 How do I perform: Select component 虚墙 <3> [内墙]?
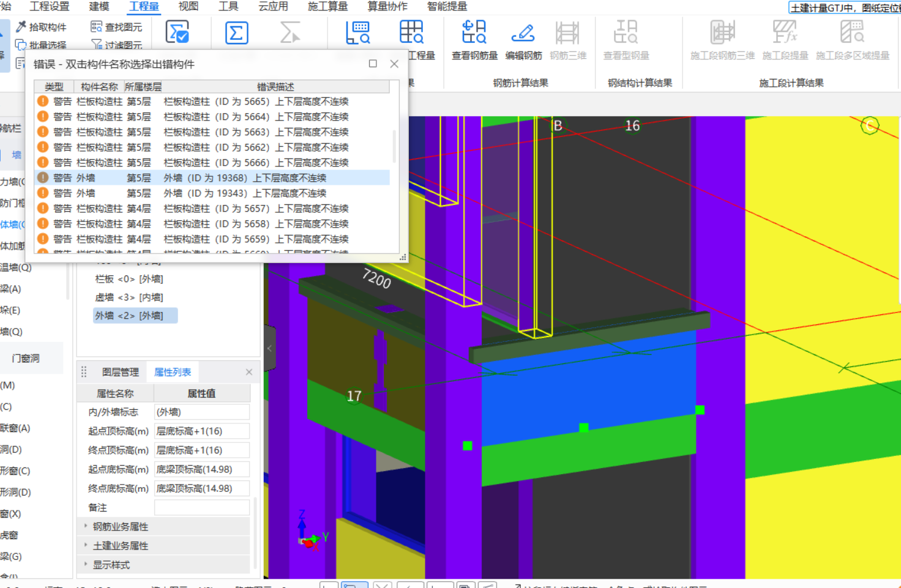click(129, 297)
